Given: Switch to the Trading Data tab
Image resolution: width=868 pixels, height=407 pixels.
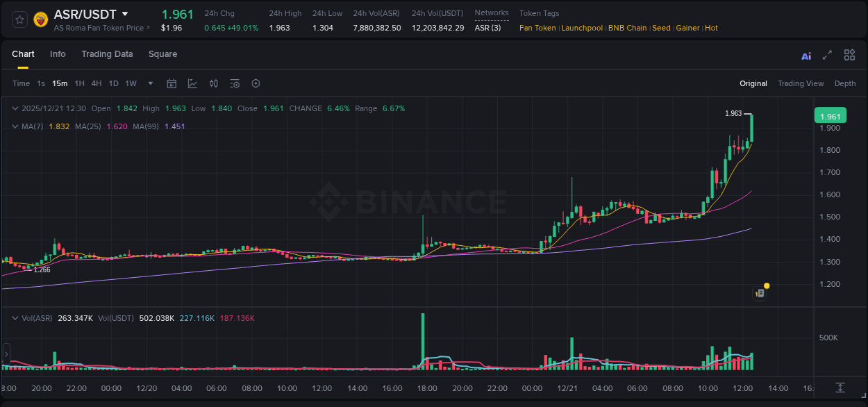Looking at the screenshot, I should point(107,53).
